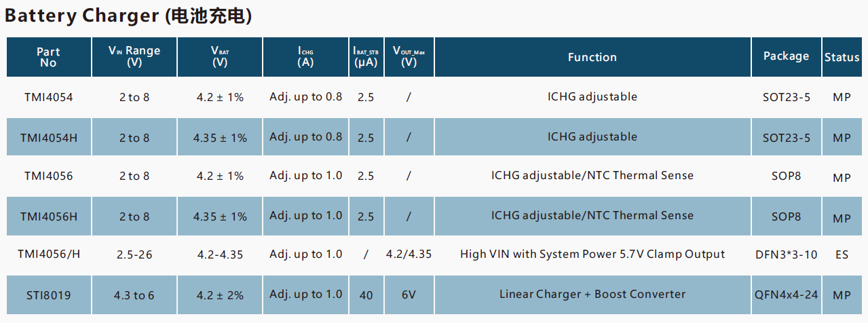Select the Package column header
The image size is (868, 323).
786,57
